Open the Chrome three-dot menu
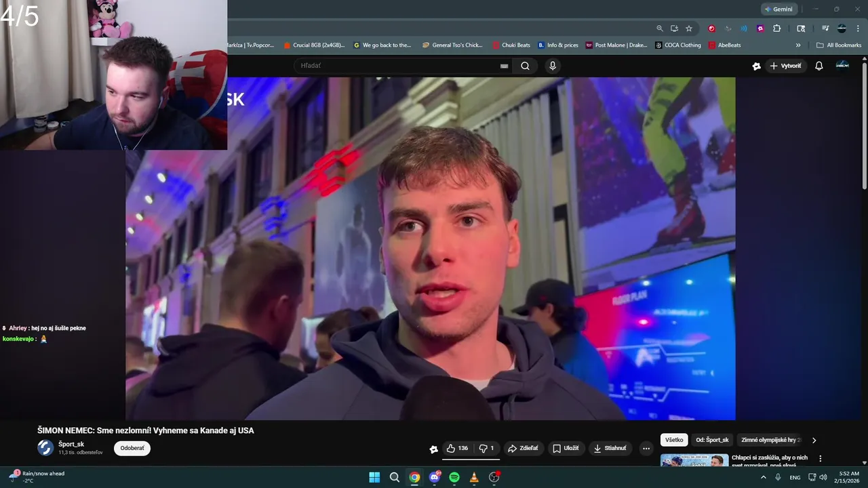Image resolution: width=868 pixels, height=488 pixels. click(856, 28)
